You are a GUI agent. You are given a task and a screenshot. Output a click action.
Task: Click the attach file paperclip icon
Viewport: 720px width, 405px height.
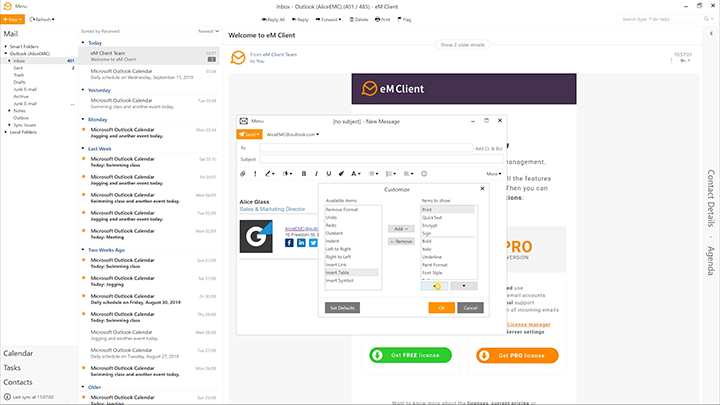[243, 174]
